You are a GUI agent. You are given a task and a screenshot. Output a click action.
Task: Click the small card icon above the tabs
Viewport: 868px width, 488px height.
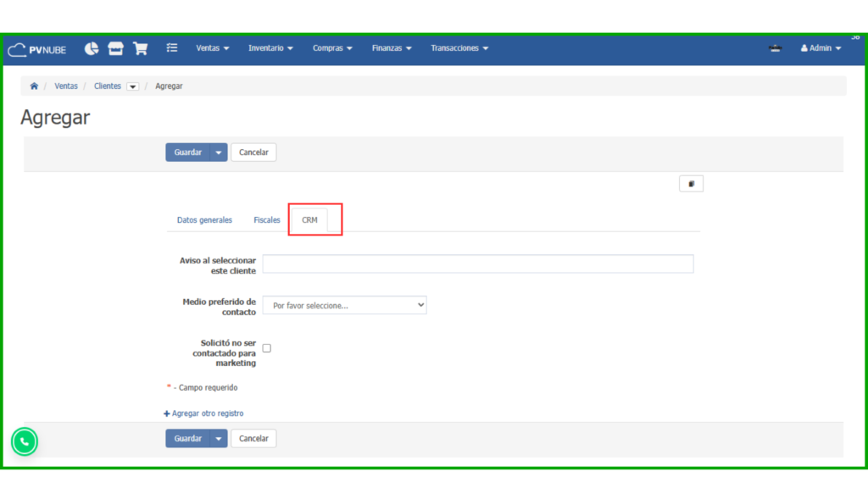click(691, 183)
